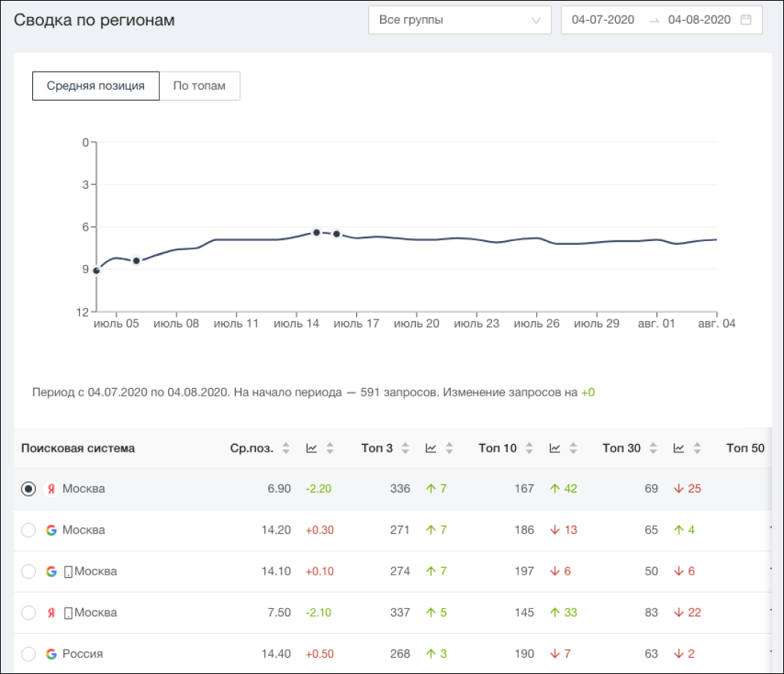This screenshot has height=674, width=784.
Task: Switch to По топам tab
Action: click(199, 86)
